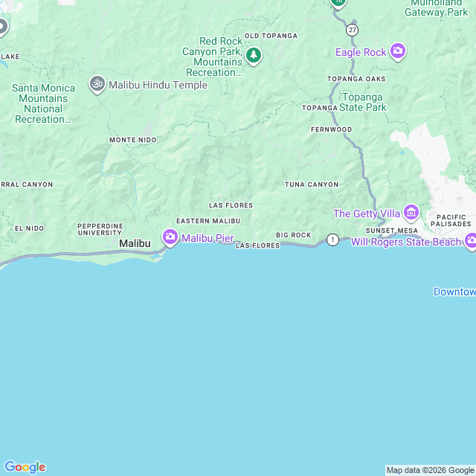476x476 pixels.
Task: Select Red Rock Canyon Park label text
Action: click(x=214, y=57)
